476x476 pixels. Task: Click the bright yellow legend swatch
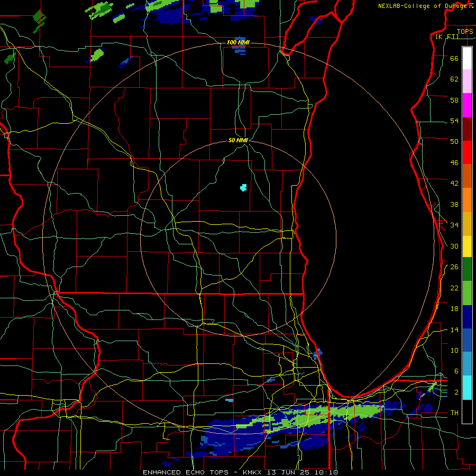[x=467, y=246]
